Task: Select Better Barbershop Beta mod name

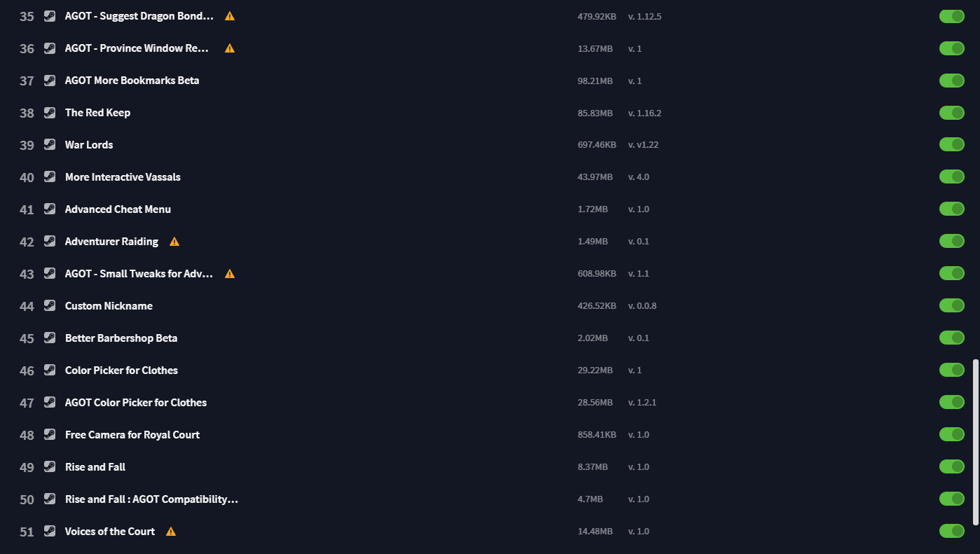Action: [121, 338]
